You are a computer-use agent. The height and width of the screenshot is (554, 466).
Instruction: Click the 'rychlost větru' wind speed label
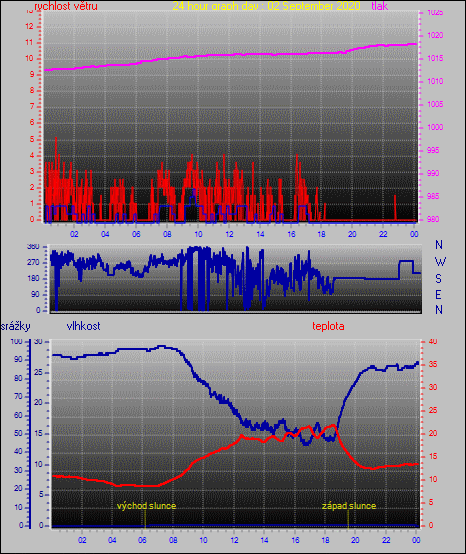pos(66,6)
